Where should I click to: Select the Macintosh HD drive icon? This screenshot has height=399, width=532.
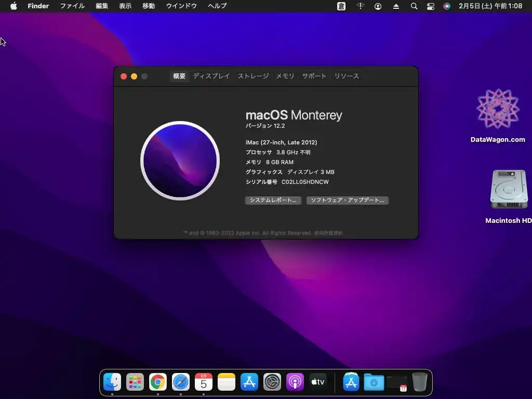click(509, 197)
